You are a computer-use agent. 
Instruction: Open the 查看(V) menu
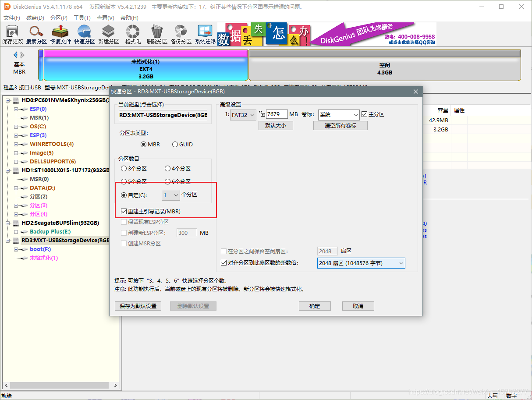tap(105, 18)
